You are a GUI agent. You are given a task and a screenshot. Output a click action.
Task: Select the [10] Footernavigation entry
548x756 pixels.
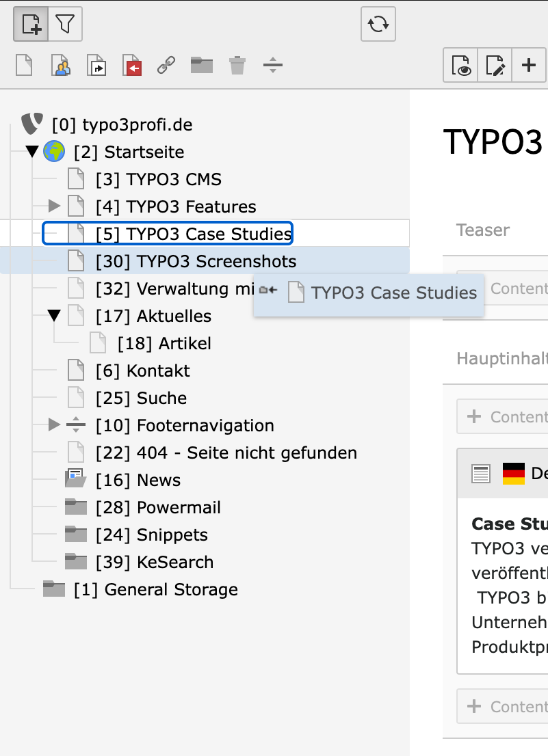tap(185, 426)
